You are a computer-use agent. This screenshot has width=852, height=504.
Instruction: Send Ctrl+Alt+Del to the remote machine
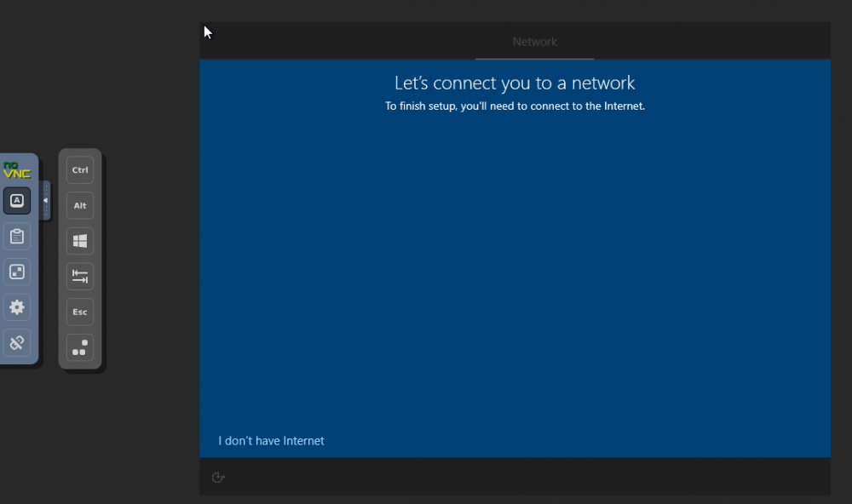coord(80,347)
